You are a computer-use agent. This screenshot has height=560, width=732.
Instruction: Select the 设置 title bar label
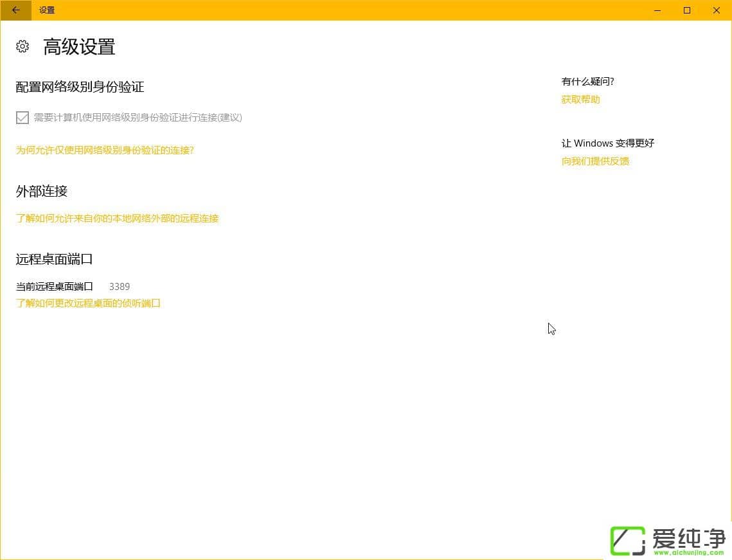tap(46, 10)
